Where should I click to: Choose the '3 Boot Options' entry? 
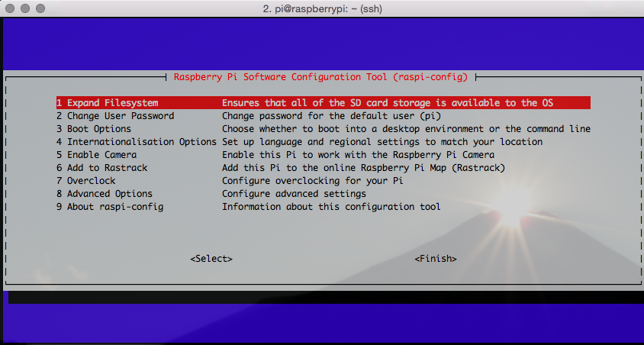tap(94, 129)
